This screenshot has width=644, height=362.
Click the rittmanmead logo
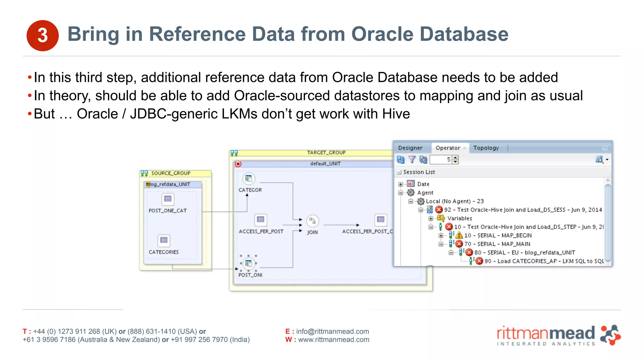pos(558,335)
